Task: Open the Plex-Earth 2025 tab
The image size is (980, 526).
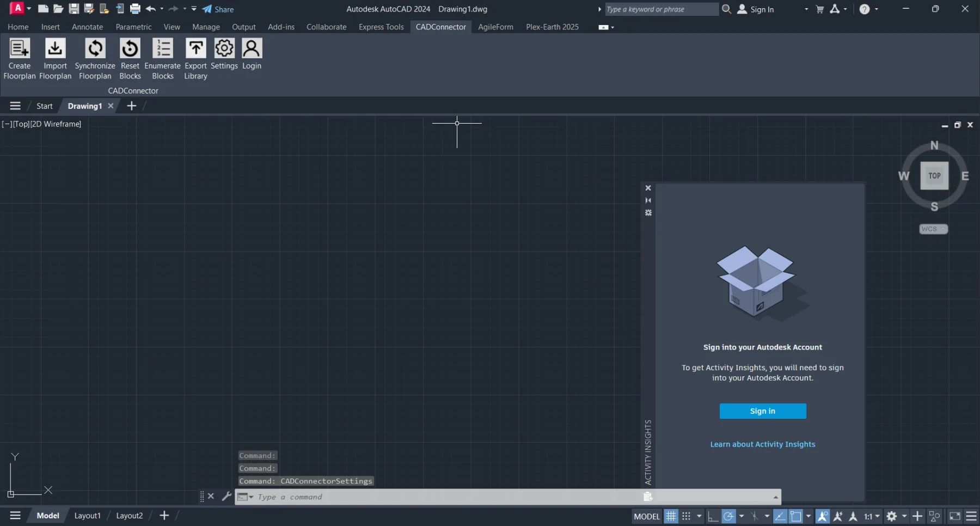Action: (x=552, y=27)
